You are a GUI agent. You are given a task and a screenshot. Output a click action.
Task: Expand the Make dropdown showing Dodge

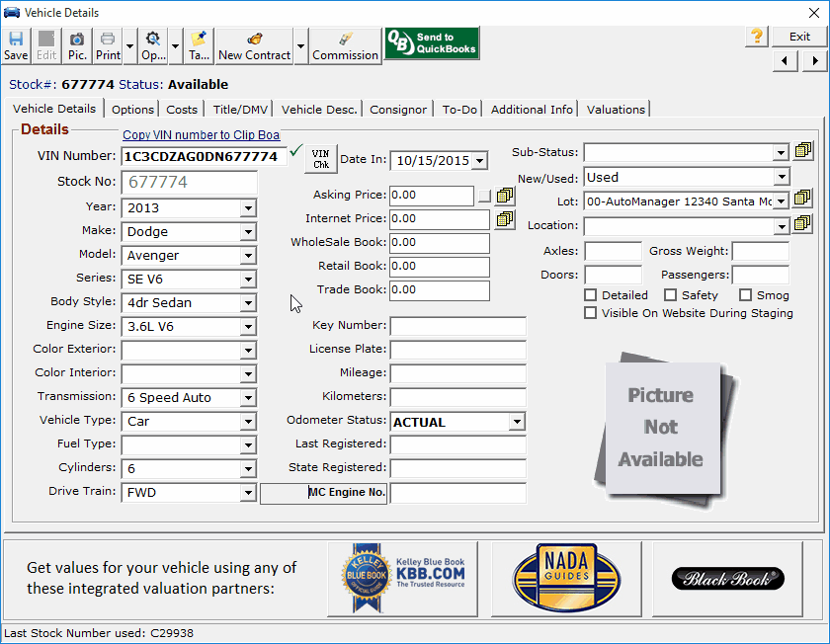point(248,232)
